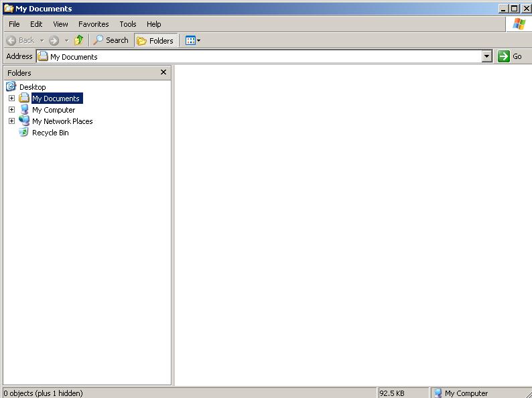The image size is (532, 398).
Task: Toggle the Folders pane button
Action: [155, 40]
